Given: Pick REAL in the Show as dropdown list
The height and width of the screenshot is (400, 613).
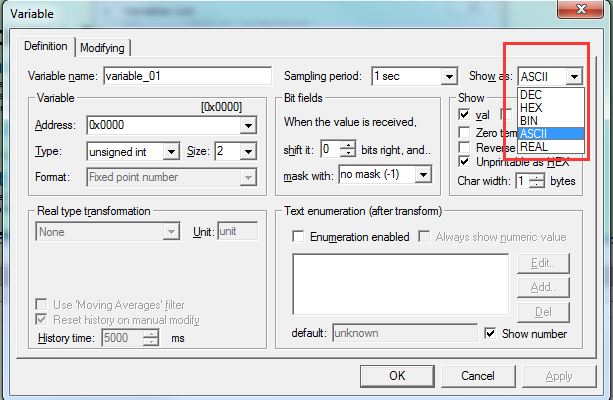Looking at the screenshot, I should point(533,147).
